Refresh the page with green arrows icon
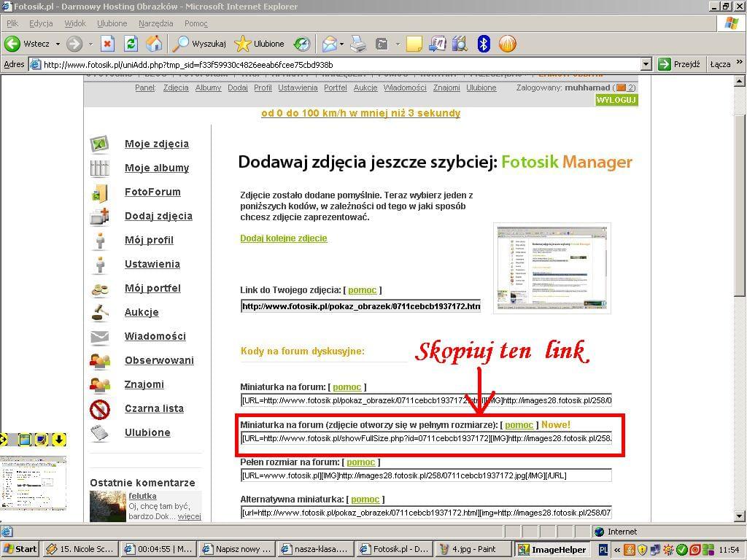The width and height of the screenshot is (747, 560). 131,44
